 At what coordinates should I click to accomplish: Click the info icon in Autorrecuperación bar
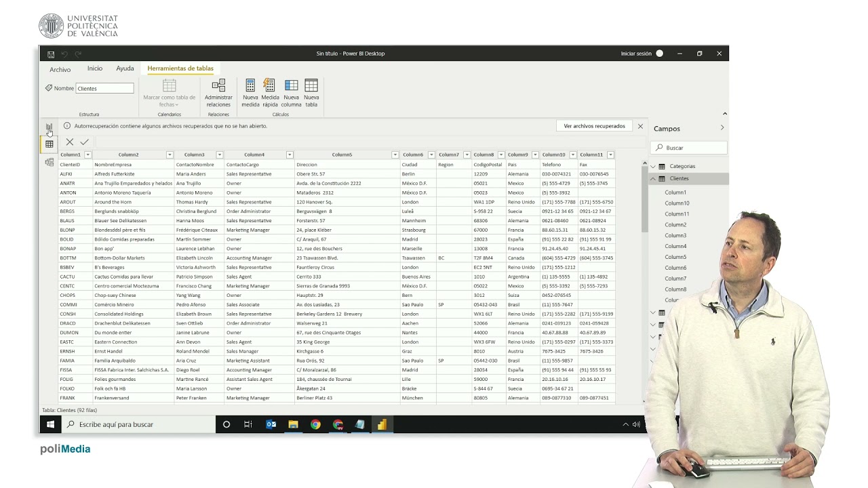point(67,126)
